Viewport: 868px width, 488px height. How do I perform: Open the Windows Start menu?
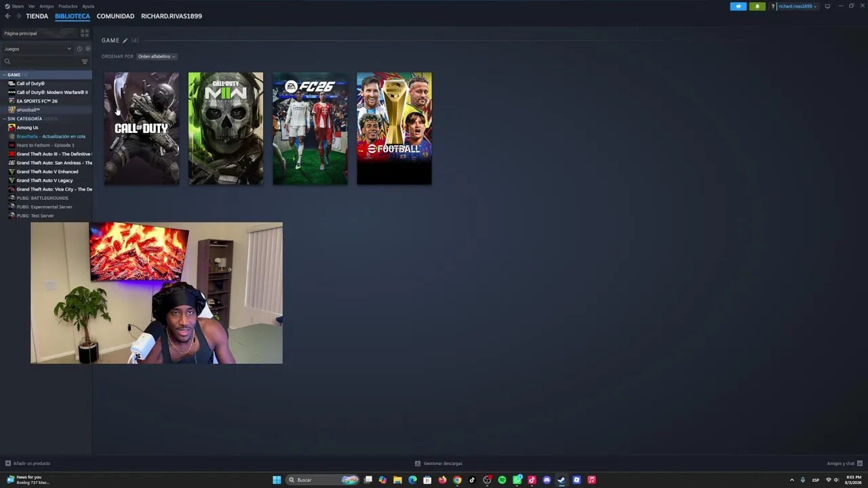click(x=277, y=480)
